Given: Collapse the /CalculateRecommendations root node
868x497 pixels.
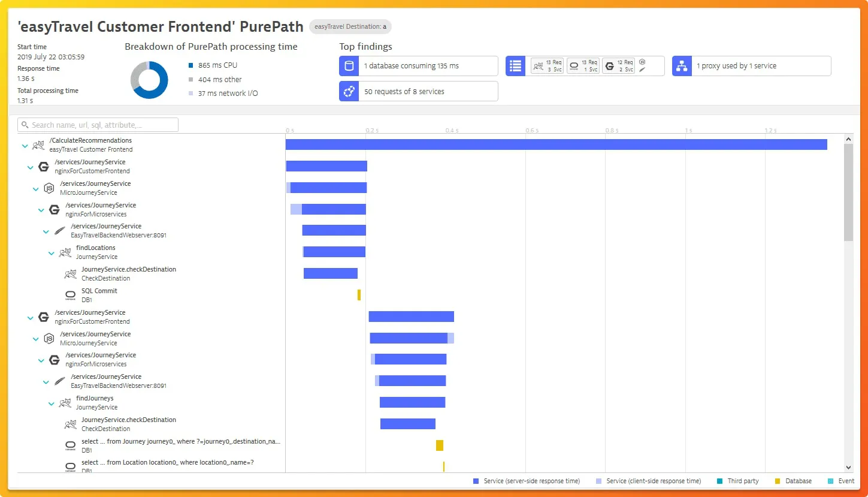Looking at the screenshot, I should point(25,146).
